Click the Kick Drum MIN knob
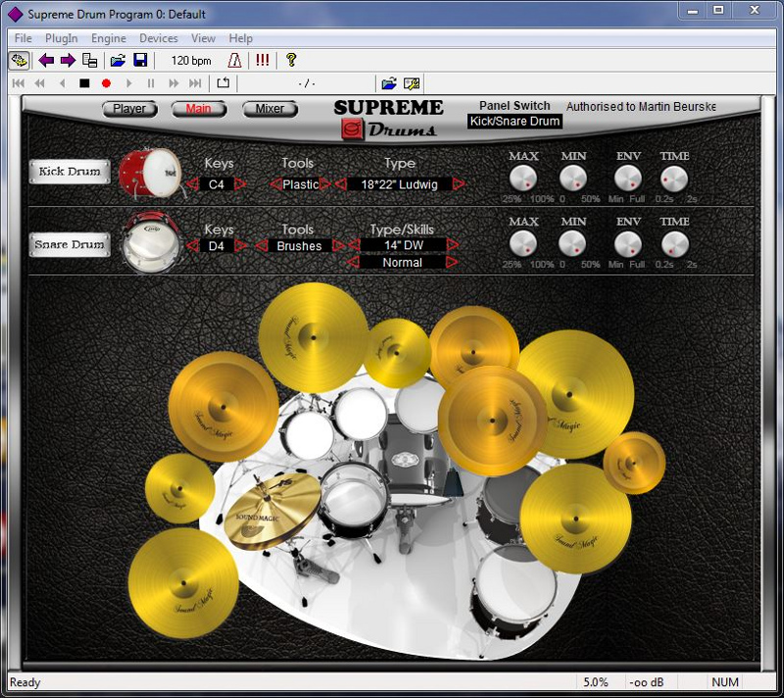This screenshot has height=698, width=784. click(572, 179)
